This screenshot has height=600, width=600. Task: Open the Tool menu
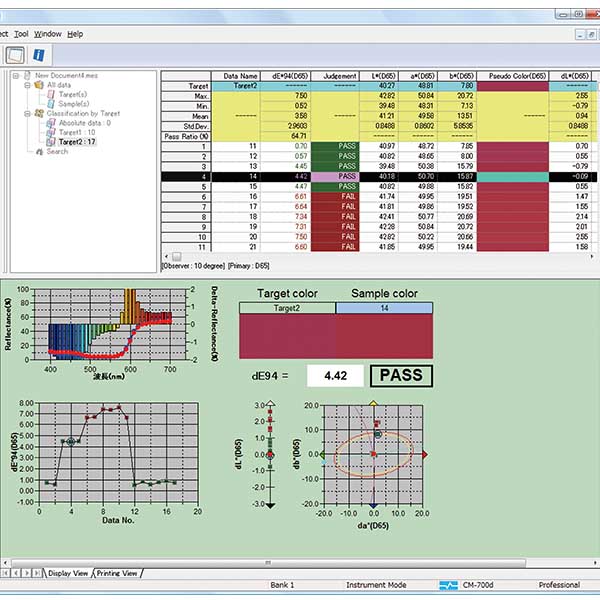coord(21,34)
